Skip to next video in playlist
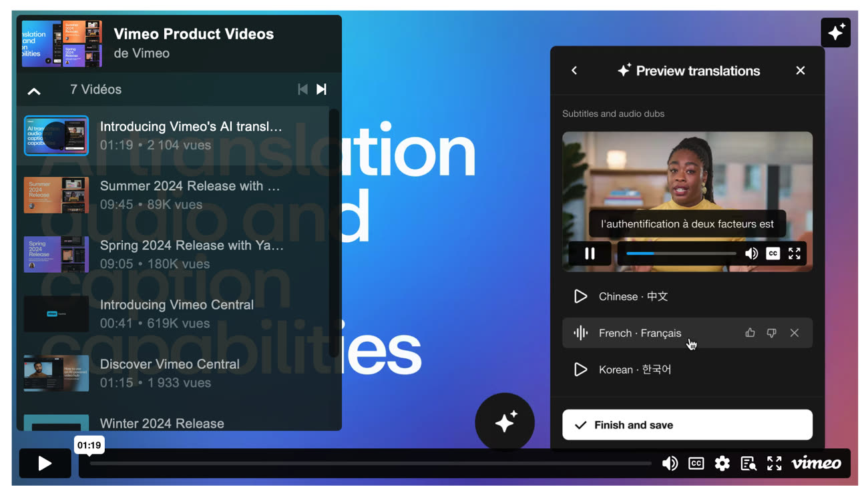Image resolution: width=868 pixels, height=495 pixels. coord(321,89)
